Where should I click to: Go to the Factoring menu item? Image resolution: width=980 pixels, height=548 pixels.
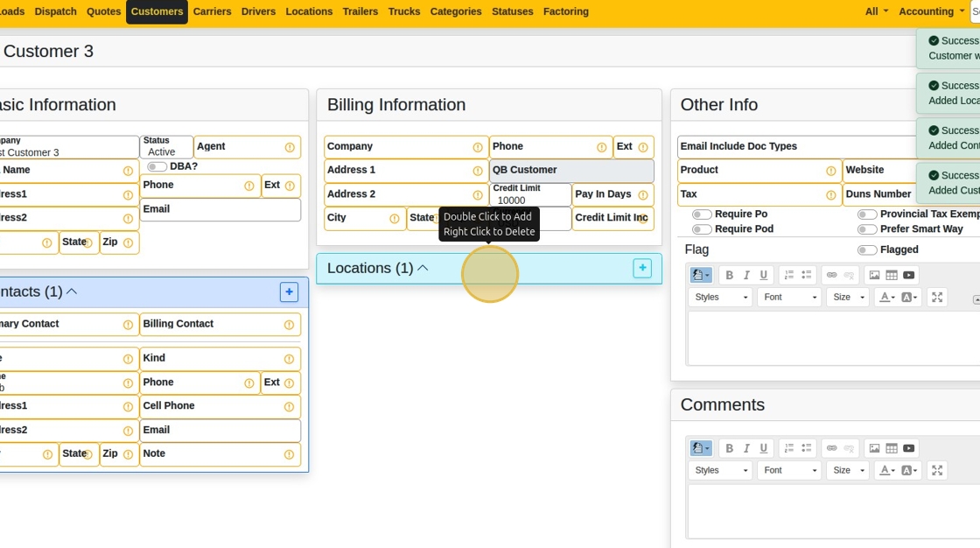[x=565, y=11]
